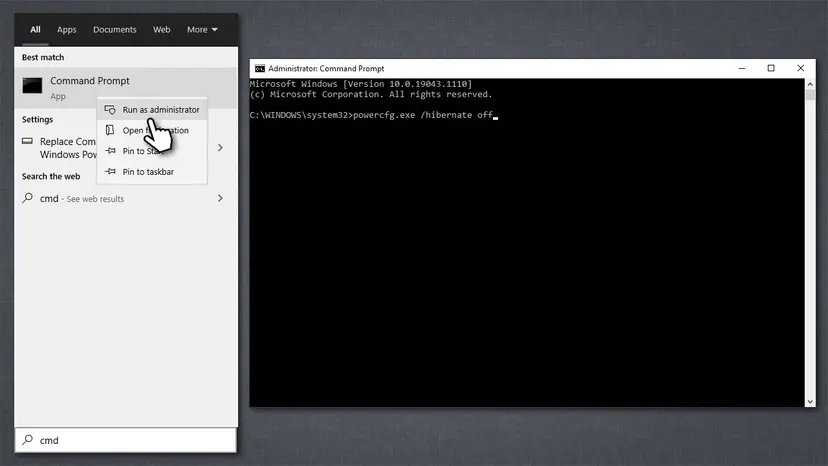Click the Command Prompt scrollbar thumb
This screenshot has width=828, height=466.
coord(810,95)
